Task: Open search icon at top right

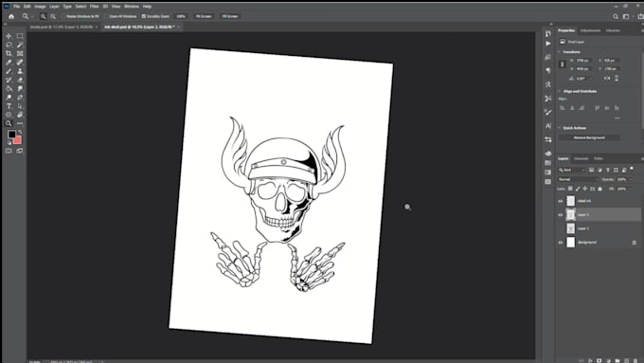Action: click(x=616, y=16)
